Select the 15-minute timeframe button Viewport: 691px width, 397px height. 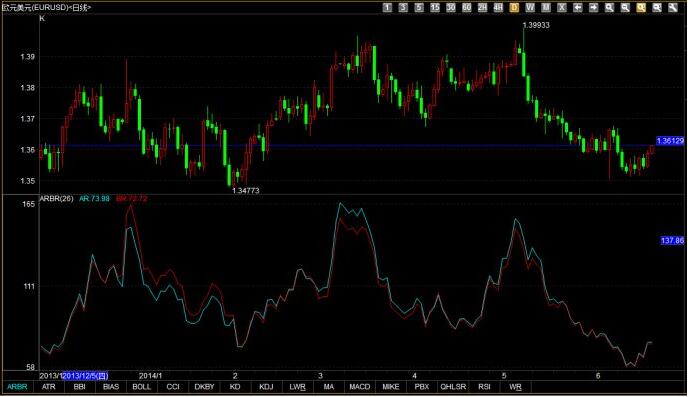tap(435, 7)
